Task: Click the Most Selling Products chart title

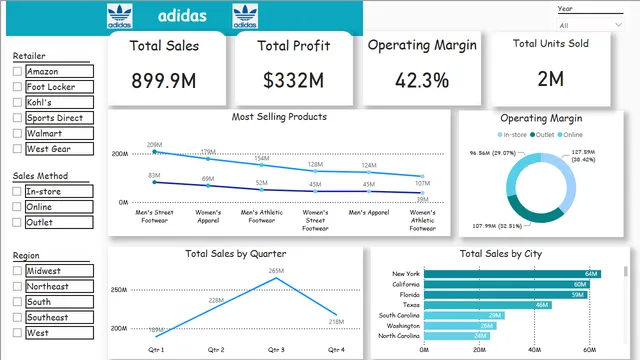Action: pos(279,117)
